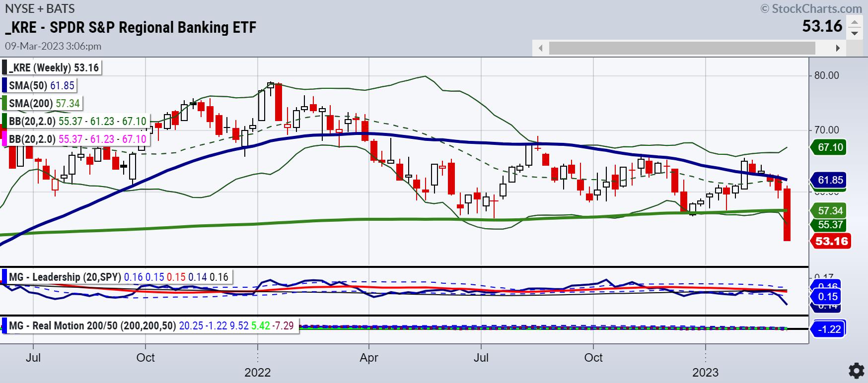Click the 09-Mar-2023 3:06pm timestamp

coord(53,46)
